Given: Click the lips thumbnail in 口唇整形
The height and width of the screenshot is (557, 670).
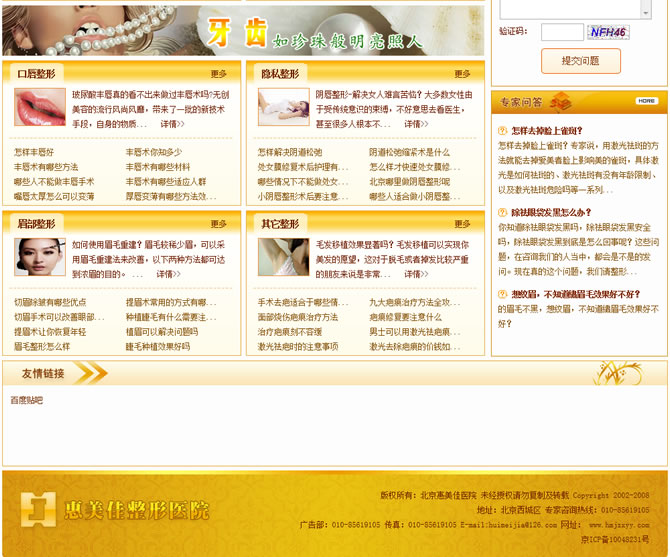Looking at the screenshot, I should (x=40, y=107).
